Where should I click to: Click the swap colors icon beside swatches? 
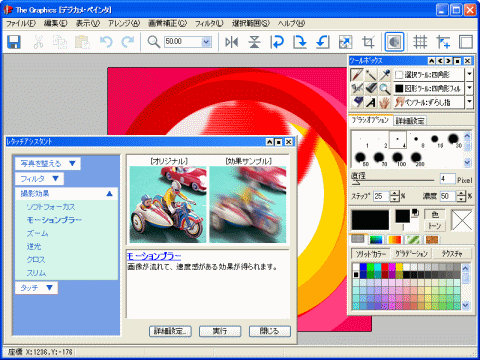click(x=415, y=212)
